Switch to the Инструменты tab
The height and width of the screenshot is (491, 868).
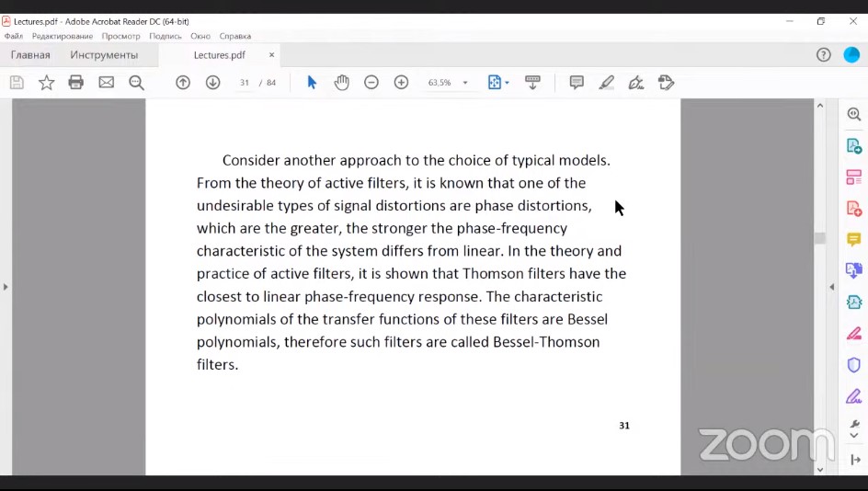(104, 55)
